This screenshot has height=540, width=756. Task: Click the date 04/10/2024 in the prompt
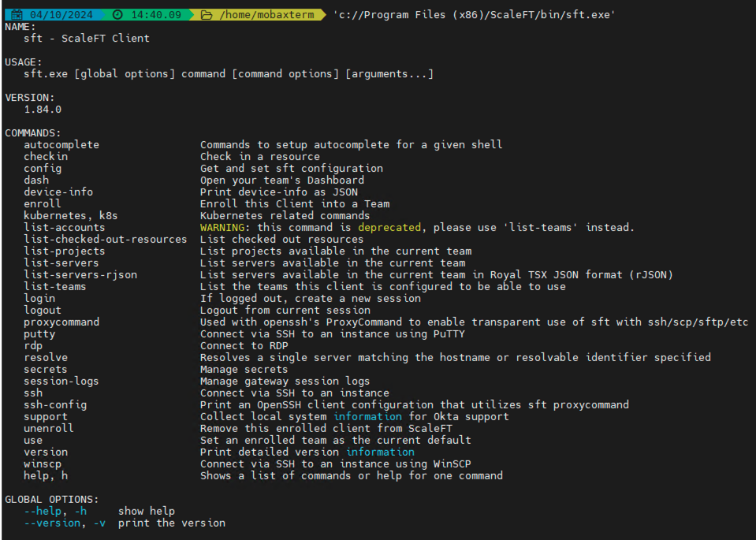point(61,15)
